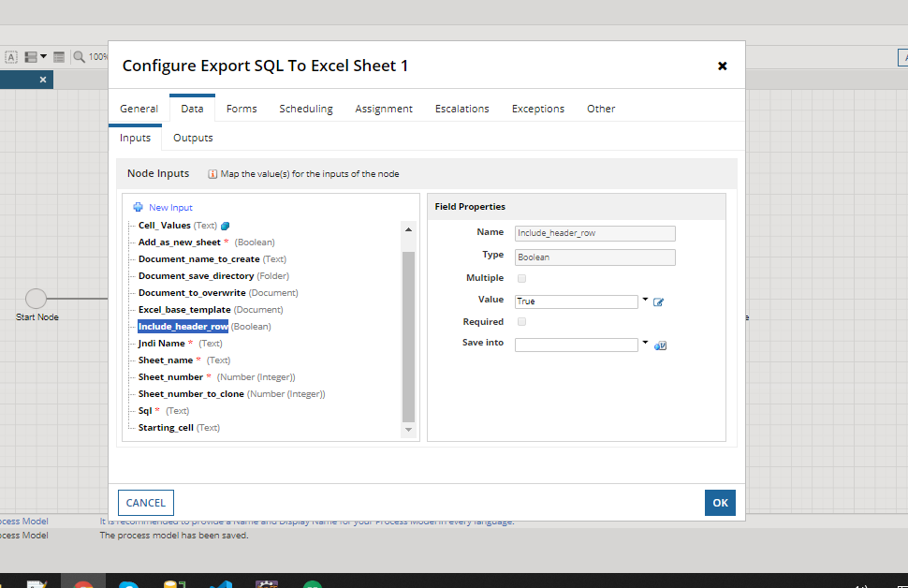Open expression editor icon beside Value field

[658, 301]
